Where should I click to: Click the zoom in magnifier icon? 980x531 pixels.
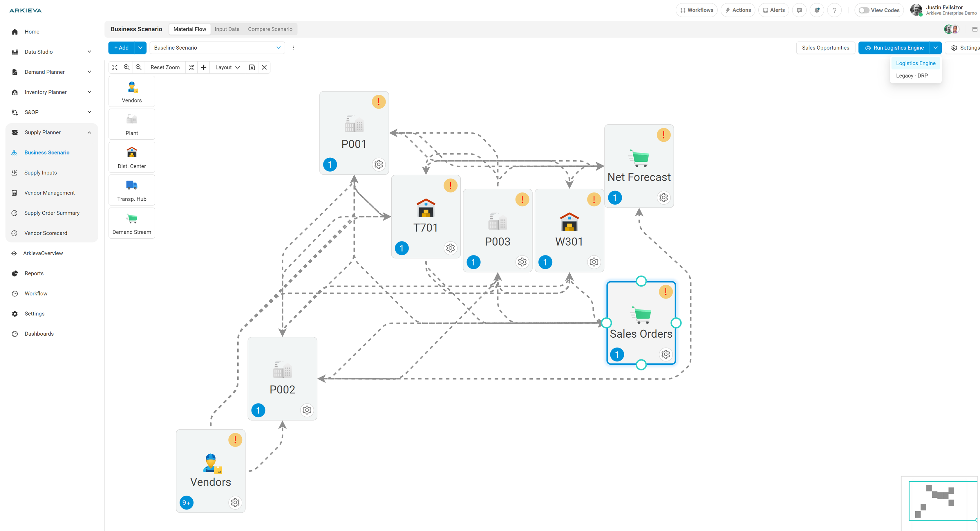click(127, 67)
